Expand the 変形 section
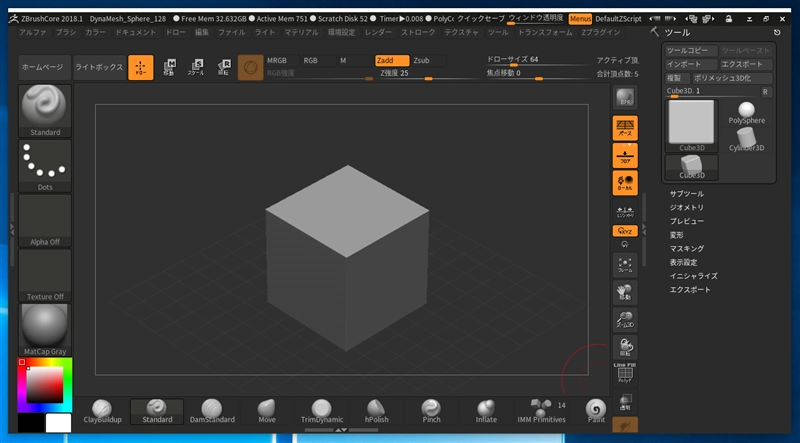Screen dimensions: 800x443 click(x=677, y=235)
